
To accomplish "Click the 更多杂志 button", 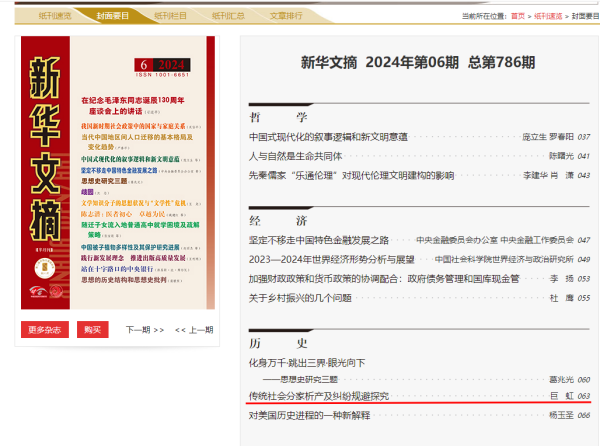I will click(45, 329).
